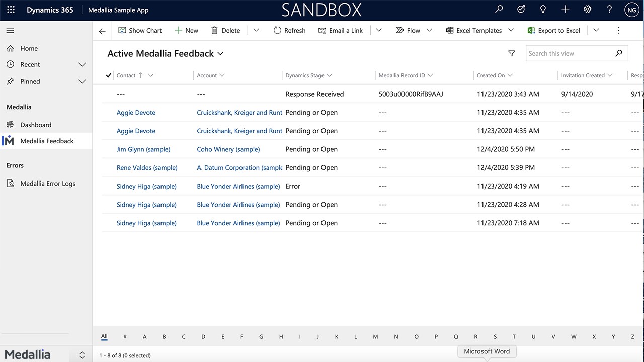Open A. Datum Corporation account link

239,168
